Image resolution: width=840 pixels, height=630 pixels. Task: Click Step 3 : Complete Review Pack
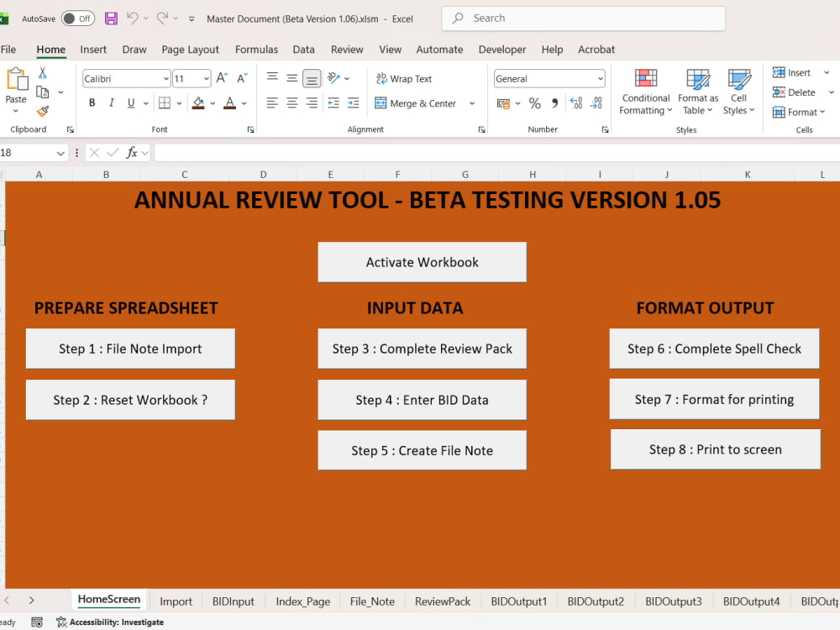point(423,349)
